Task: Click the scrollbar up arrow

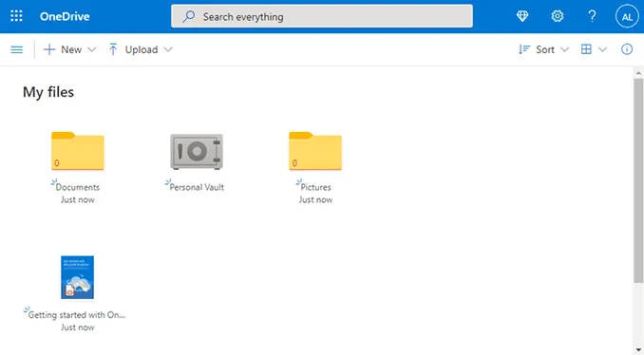Action: point(638,73)
